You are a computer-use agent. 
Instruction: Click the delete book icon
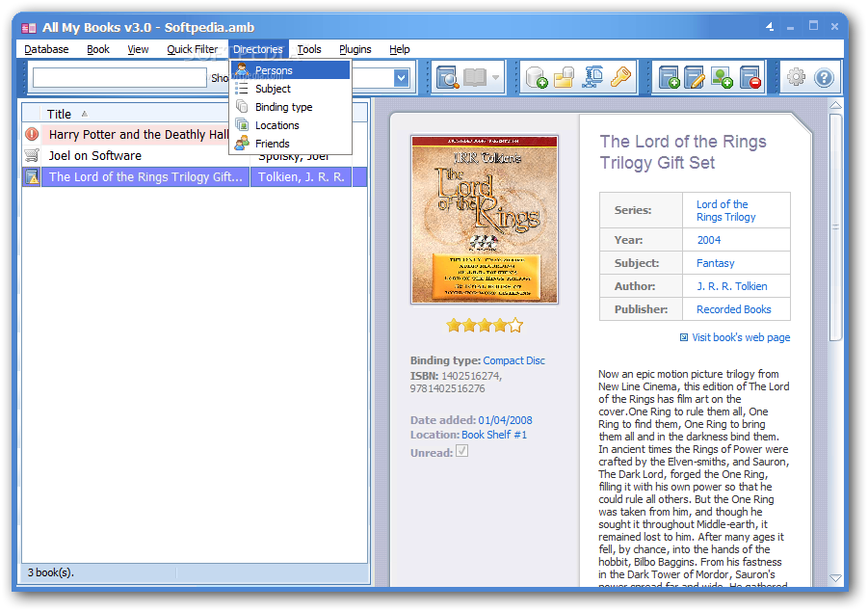750,77
